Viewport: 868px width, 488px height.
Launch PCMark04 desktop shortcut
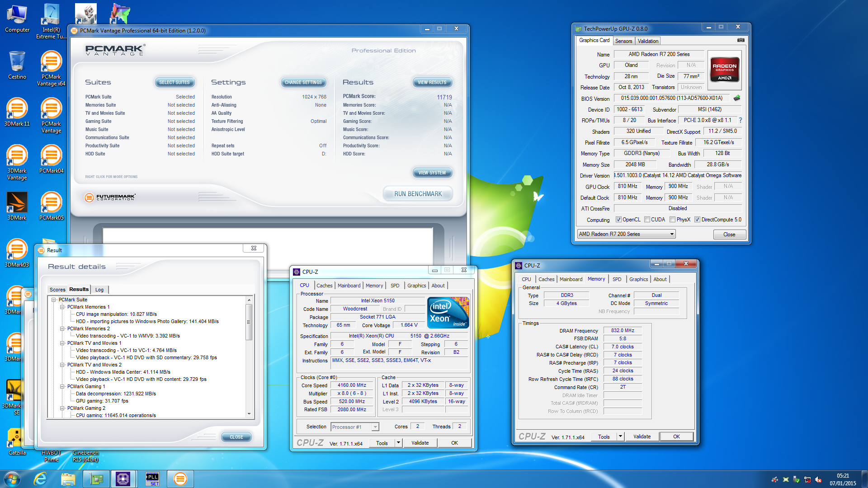(51, 159)
